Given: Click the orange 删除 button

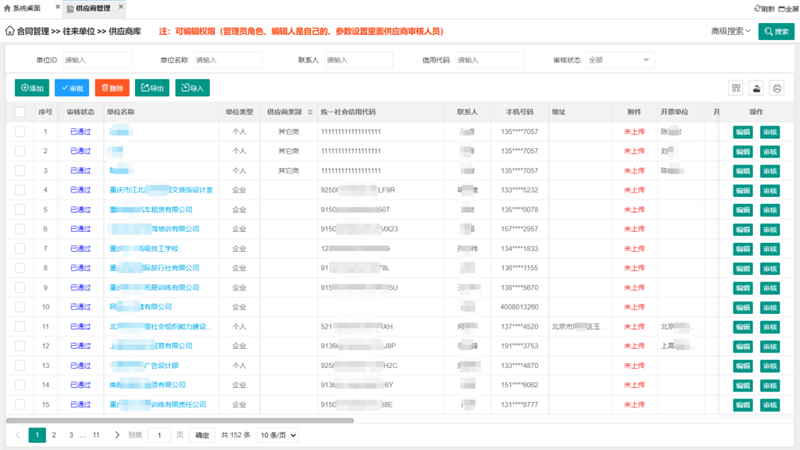Looking at the screenshot, I should tap(112, 88).
